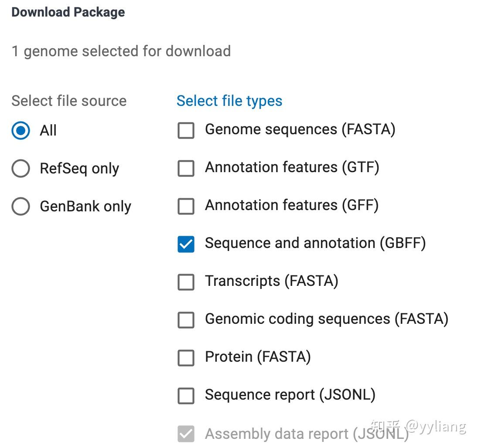The image size is (478, 448).
Task: Enable Sequence report (JSONL)
Action: pos(186,396)
